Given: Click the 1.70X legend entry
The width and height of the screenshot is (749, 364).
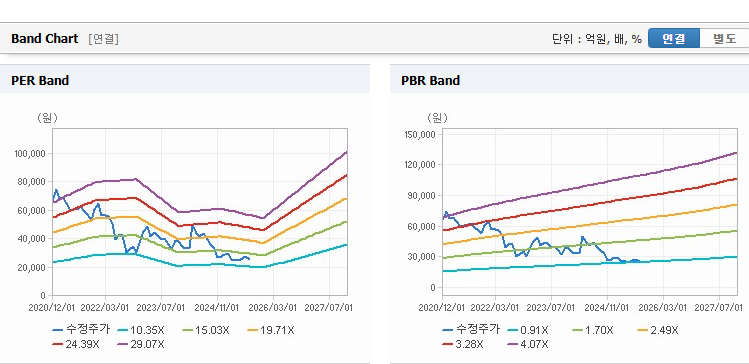Looking at the screenshot, I should (x=593, y=330).
